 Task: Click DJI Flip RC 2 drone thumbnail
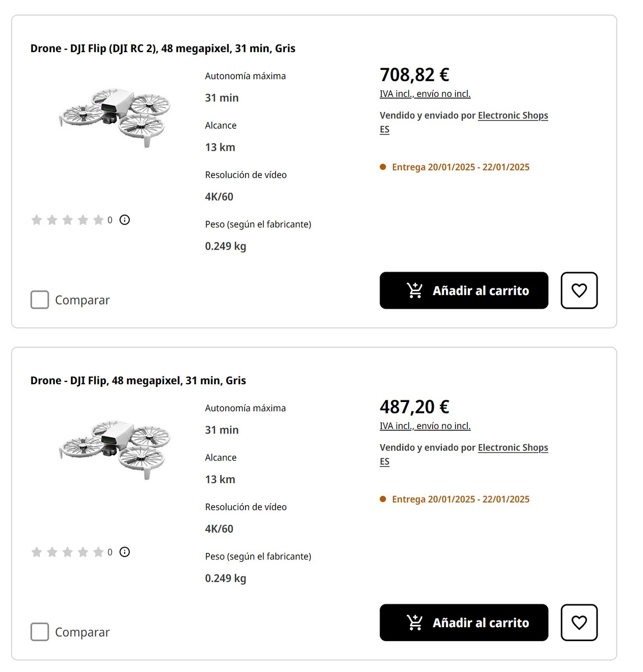[x=115, y=116]
